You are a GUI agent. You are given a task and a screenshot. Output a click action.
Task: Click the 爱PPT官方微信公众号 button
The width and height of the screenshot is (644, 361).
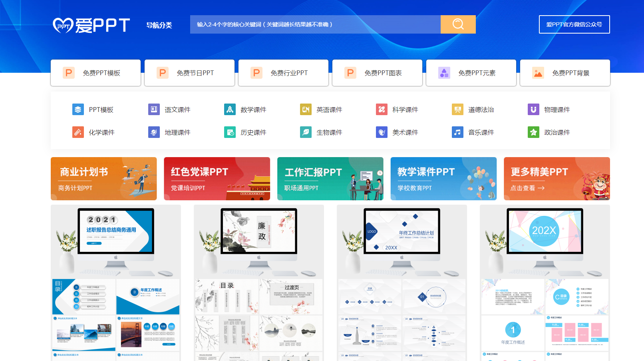click(x=574, y=24)
